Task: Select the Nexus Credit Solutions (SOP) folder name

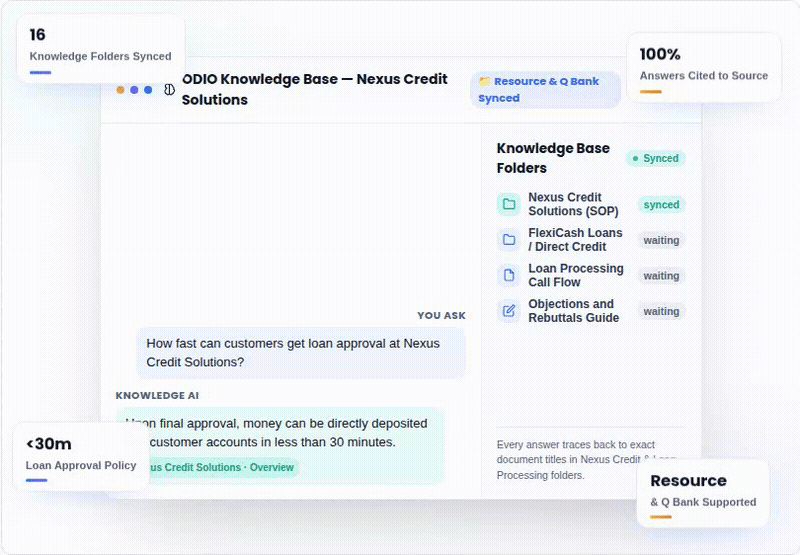Action: click(573, 204)
